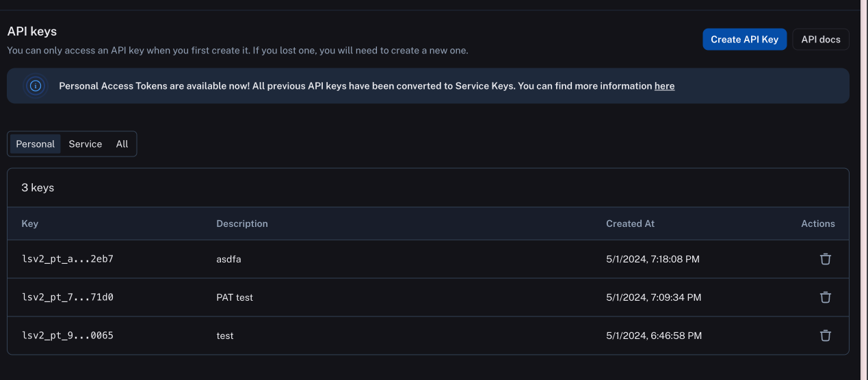Delete the lsv2_pt_a...2eb7 key via trash icon
Viewport: 868px width, 380px height.
pos(826,259)
